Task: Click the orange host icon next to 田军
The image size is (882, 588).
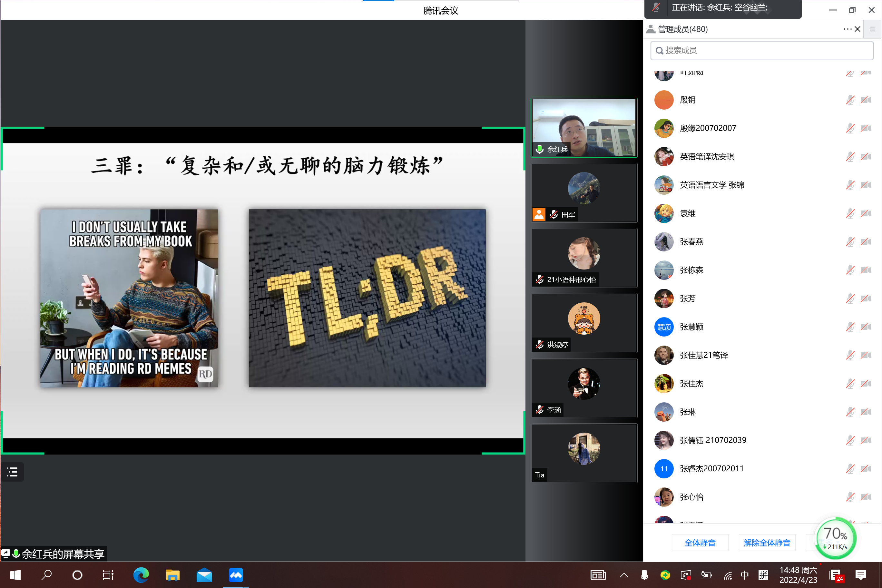Action: (539, 214)
